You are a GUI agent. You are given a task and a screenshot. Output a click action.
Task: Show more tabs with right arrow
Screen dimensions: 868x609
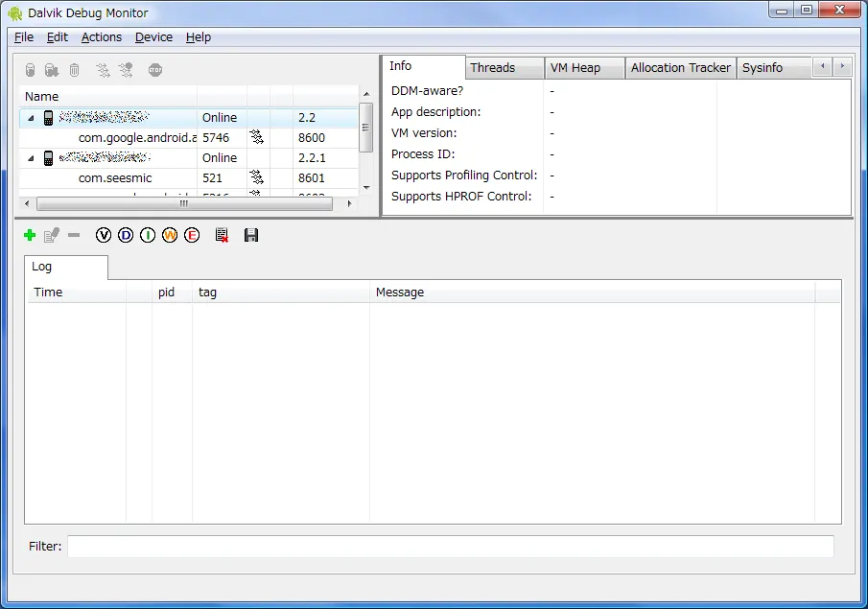842,66
